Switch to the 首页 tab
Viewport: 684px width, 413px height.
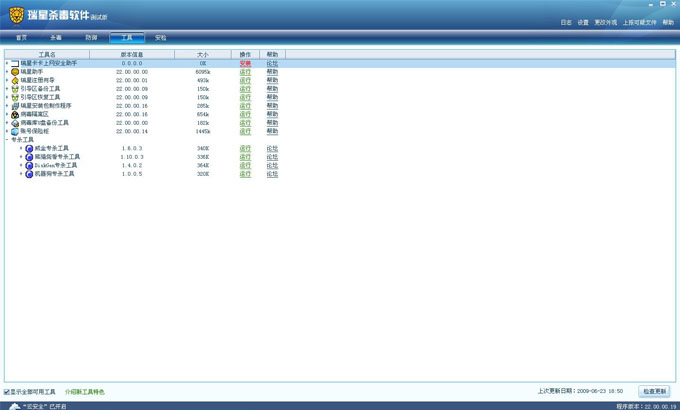21,38
